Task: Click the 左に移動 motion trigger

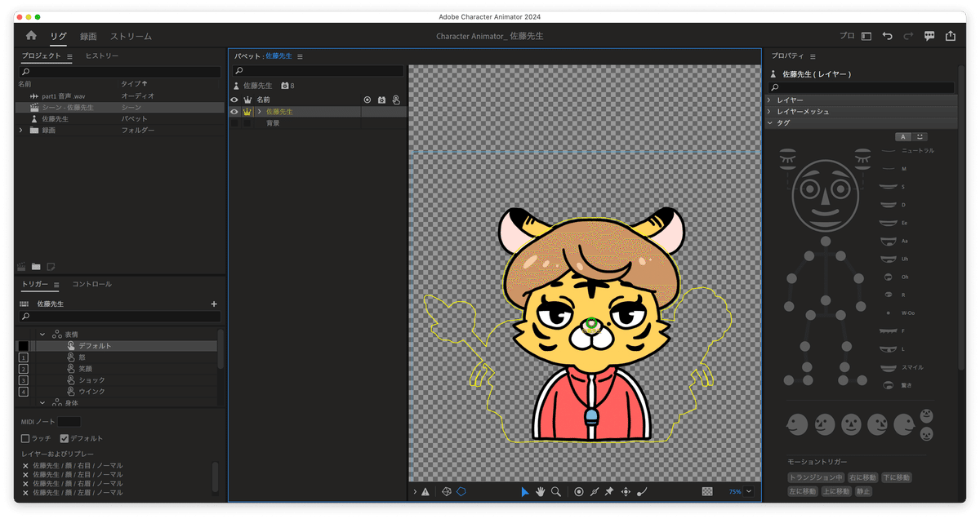Action: click(803, 491)
